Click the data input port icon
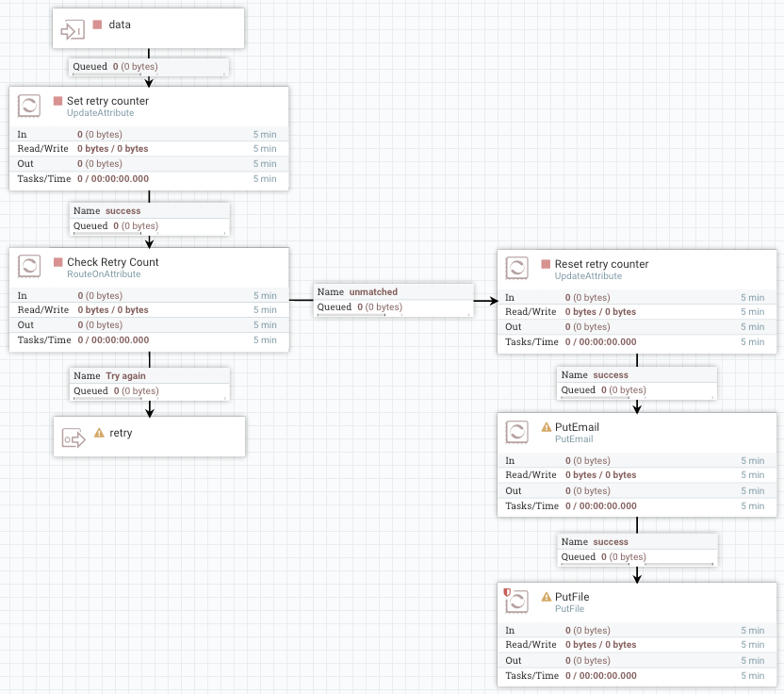 (x=72, y=29)
